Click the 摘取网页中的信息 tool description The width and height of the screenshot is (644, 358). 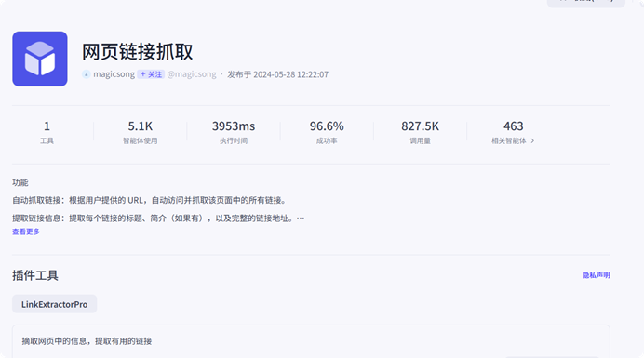[87, 340]
